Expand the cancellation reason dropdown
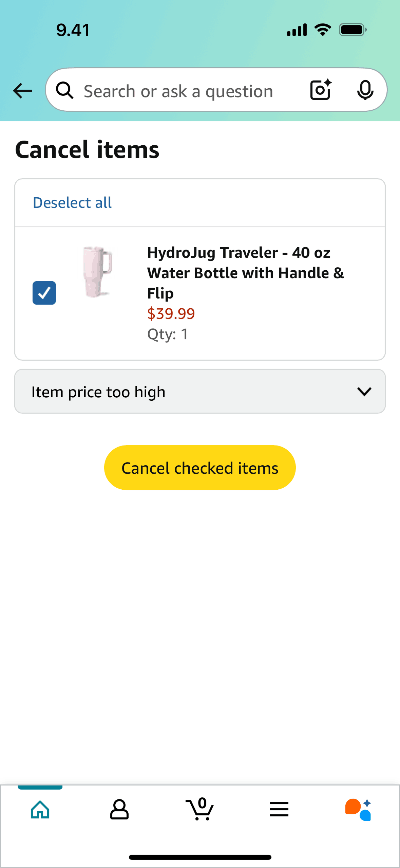400x868 pixels. pyautogui.click(x=190, y=392)
